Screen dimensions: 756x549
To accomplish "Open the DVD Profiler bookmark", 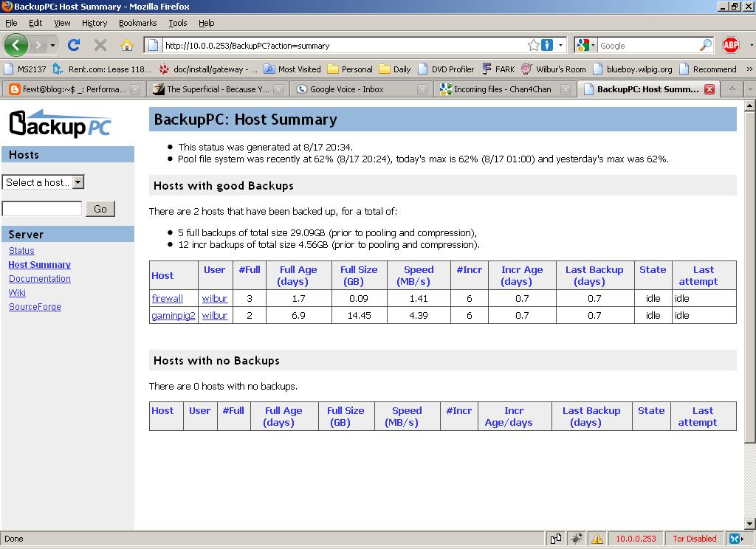I will 446,69.
